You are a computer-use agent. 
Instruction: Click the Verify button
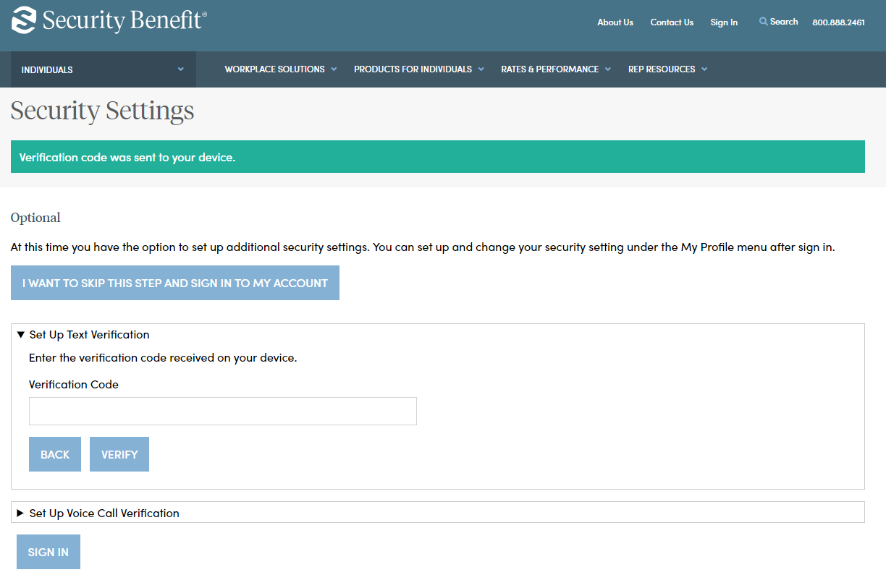[119, 454]
